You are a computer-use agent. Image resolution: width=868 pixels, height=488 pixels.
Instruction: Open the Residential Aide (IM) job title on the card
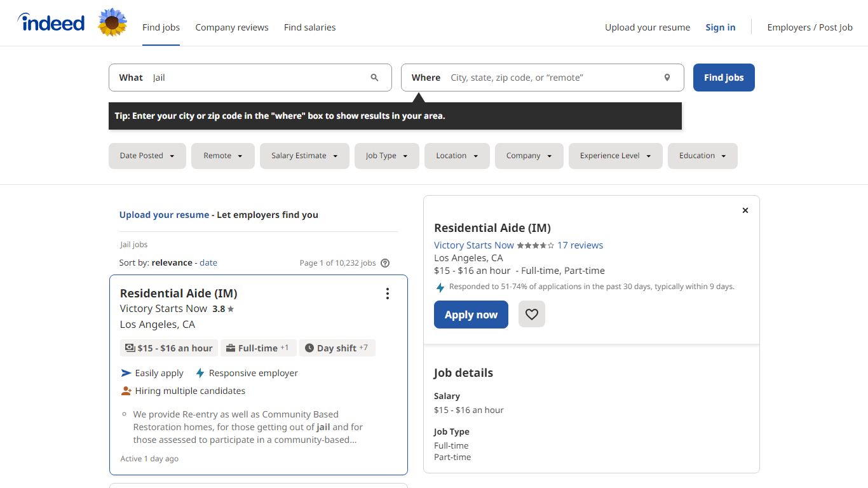click(179, 293)
